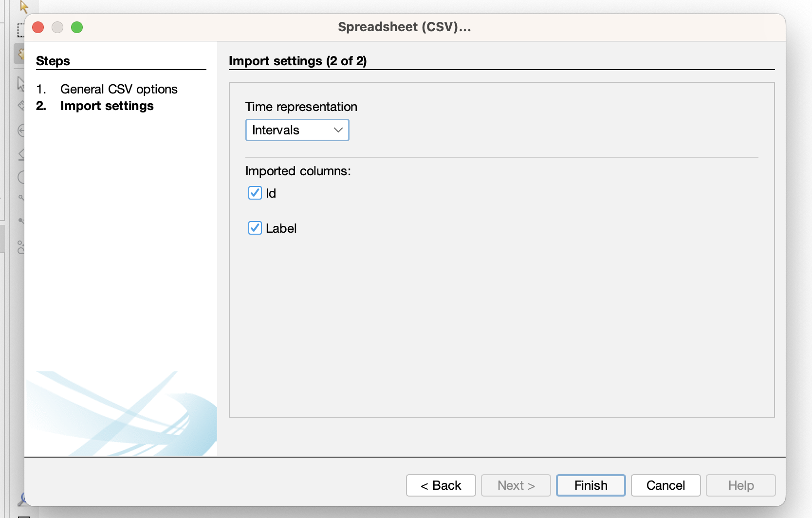This screenshot has width=812, height=518.
Task: Close the Spreadsheet (CSV) dialog with red button
Action: click(38, 27)
